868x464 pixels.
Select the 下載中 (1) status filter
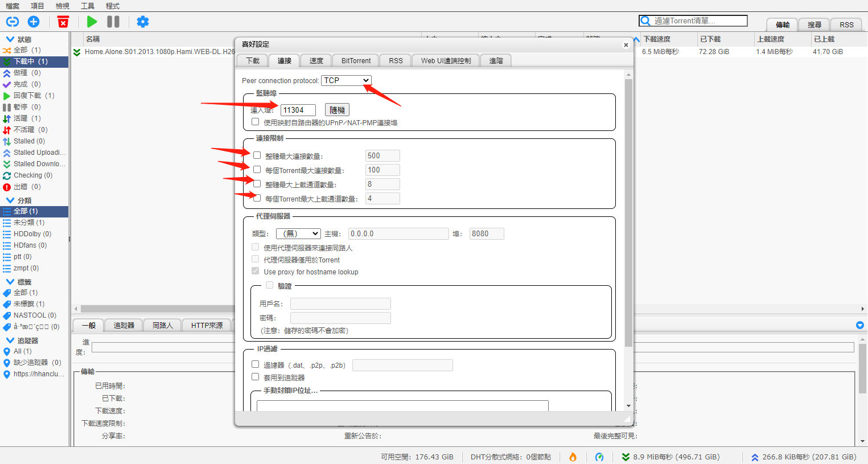pyautogui.click(x=34, y=61)
